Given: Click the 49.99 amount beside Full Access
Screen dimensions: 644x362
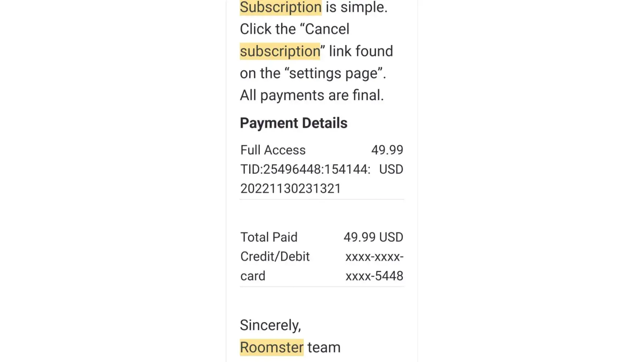Looking at the screenshot, I should pyautogui.click(x=387, y=150).
